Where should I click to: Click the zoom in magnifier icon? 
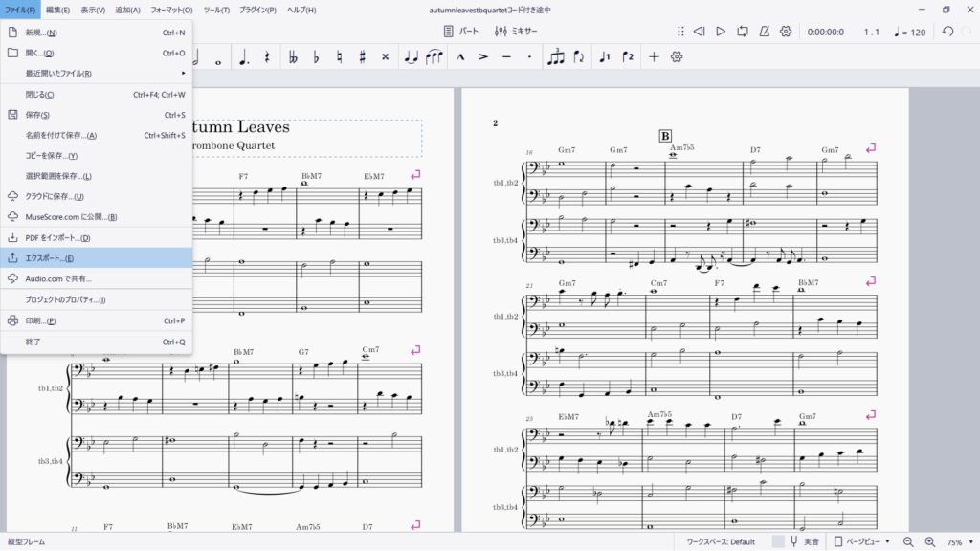[930, 541]
